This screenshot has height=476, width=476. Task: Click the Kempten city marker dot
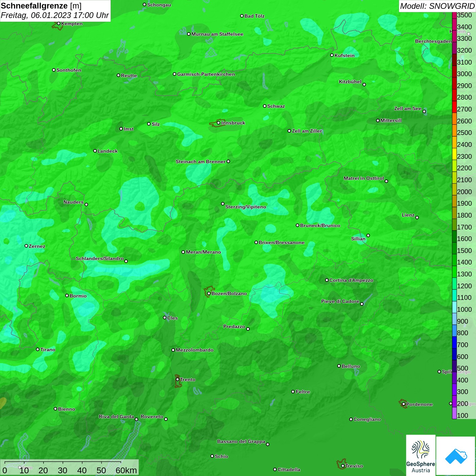[58, 23]
